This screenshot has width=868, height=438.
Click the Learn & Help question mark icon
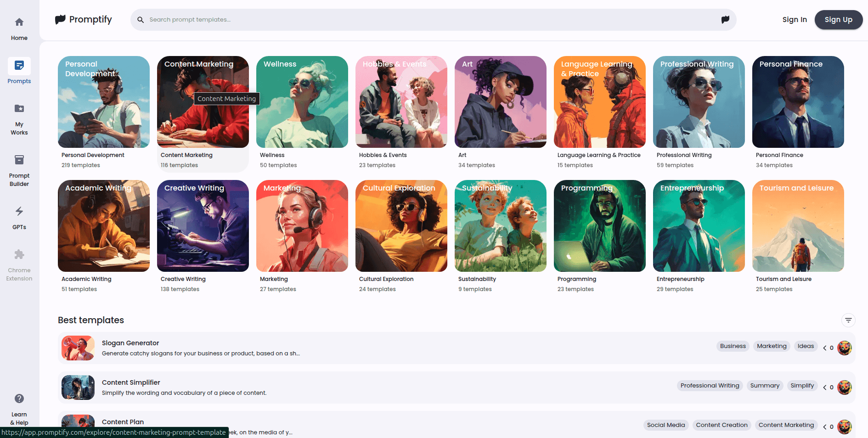19,399
